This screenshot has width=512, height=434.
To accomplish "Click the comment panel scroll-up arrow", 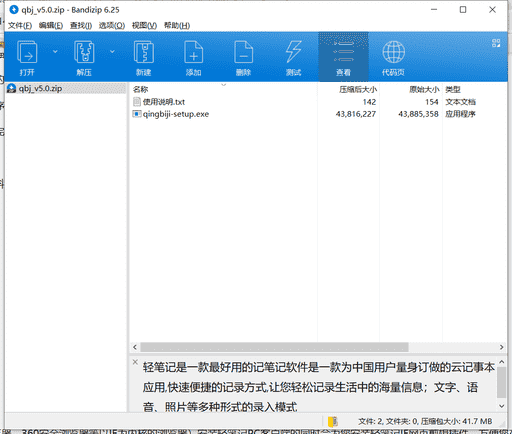I will pos(502,362).
